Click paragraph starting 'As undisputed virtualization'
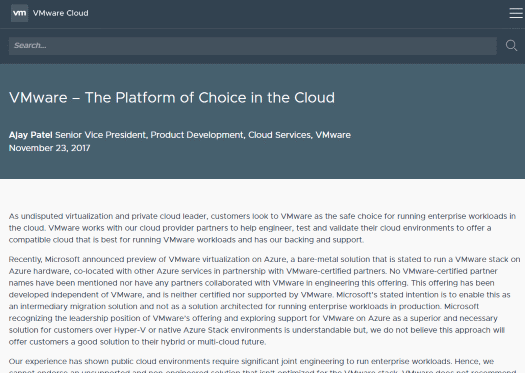525x373 pixels. (x=262, y=228)
